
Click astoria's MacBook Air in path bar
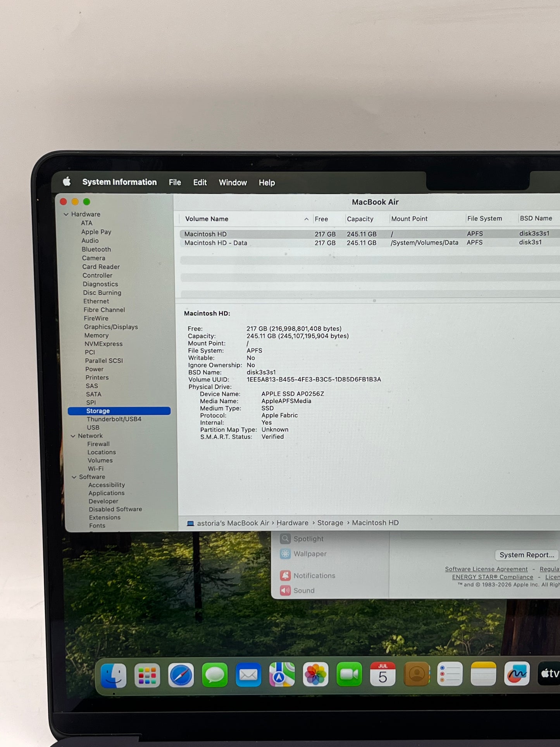233,523
